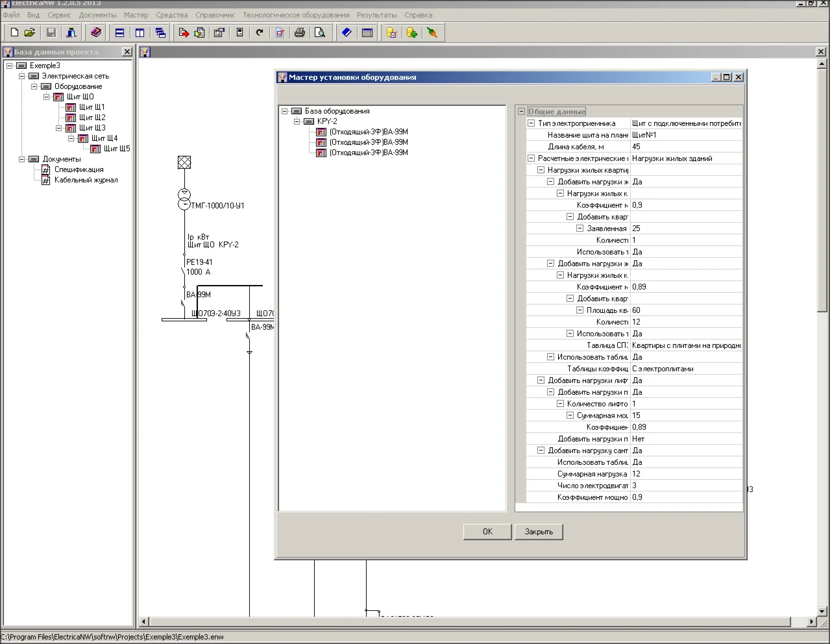Click the print preview magnifier icon
This screenshot has height=644, width=830.
(x=320, y=32)
